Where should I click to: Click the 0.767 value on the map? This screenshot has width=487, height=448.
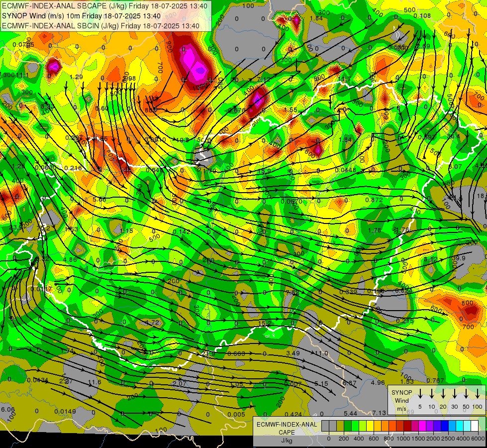tap(435, 381)
